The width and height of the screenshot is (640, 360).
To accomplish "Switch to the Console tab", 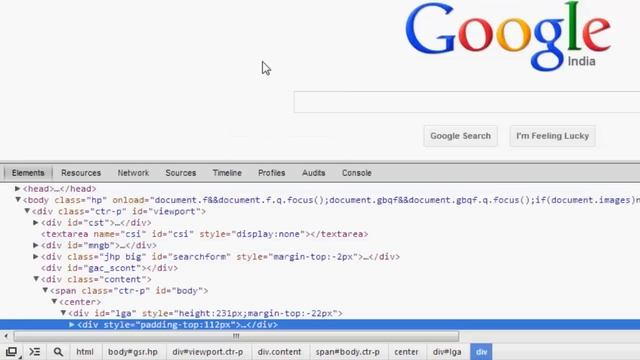I will point(356,173).
